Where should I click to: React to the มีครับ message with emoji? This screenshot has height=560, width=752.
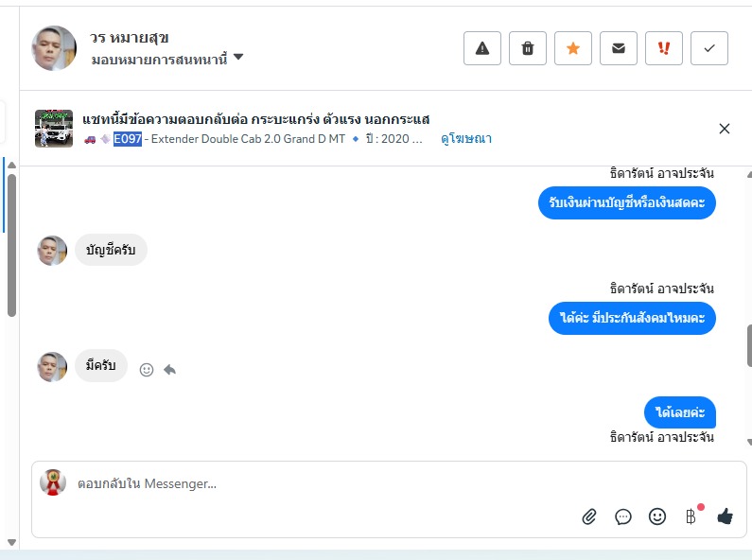[147, 370]
